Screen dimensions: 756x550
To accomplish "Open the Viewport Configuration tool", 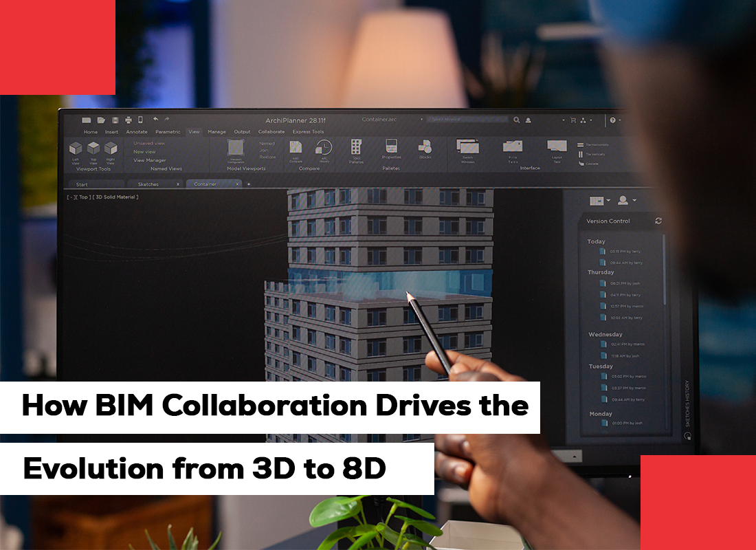I will pos(236,148).
